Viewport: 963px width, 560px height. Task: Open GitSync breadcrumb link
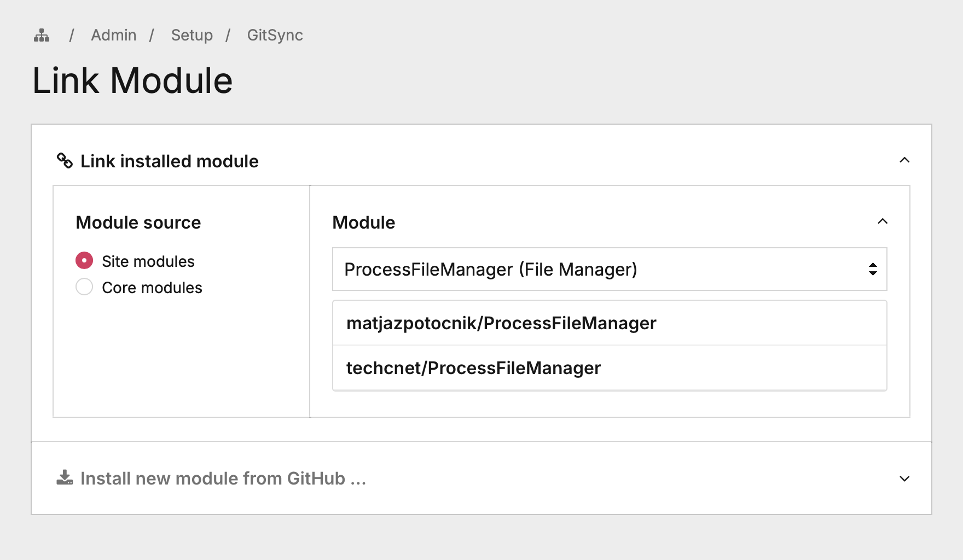coord(275,36)
